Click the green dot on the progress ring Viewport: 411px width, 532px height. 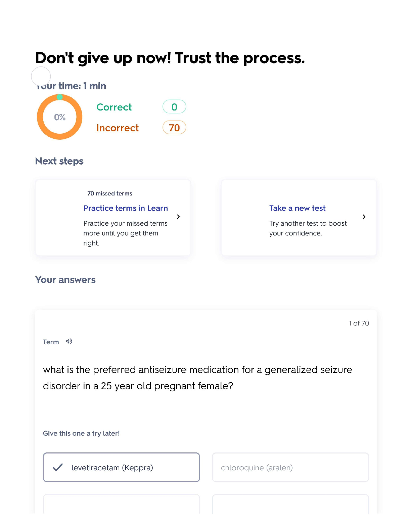pyautogui.click(x=59, y=97)
